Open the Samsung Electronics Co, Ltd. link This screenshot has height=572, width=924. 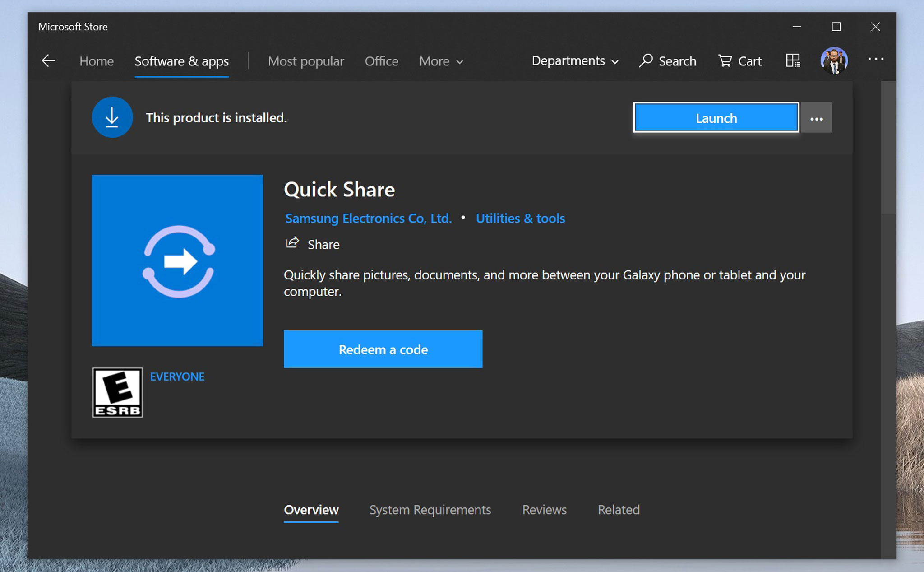click(368, 218)
